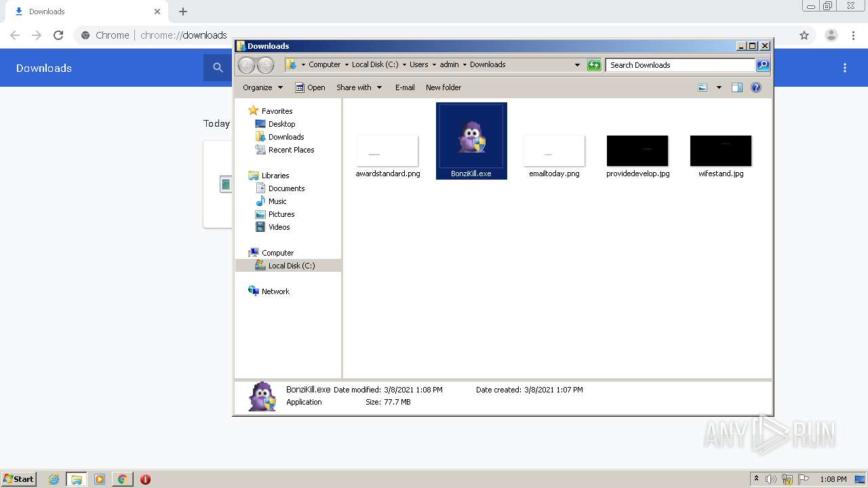Click Chrome address bar URL
The height and width of the screenshot is (488, 868).
(x=183, y=35)
